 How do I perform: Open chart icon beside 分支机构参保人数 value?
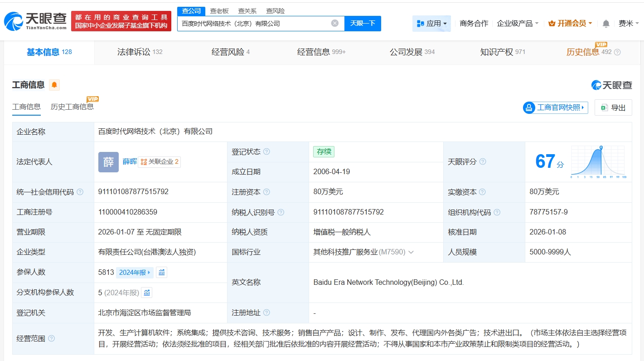click(146, 293)
